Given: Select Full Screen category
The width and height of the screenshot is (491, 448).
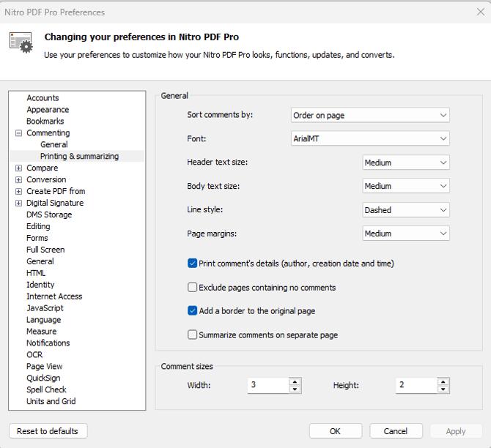Looking at the screenshot, I should pyautogui.click(x=45, y=250).
